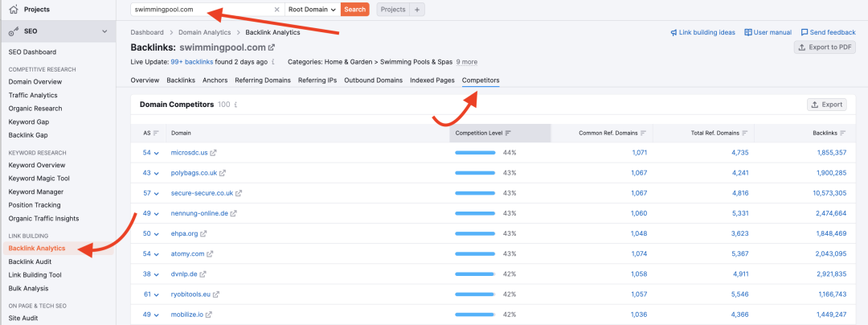
Task: Click the dvnlp.de competition level bar
Action: point(475,274)
